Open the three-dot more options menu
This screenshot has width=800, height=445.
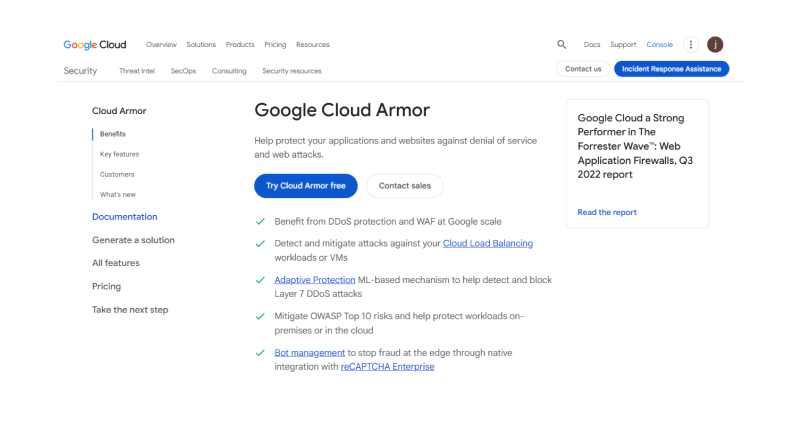click(x=691, y=44)
